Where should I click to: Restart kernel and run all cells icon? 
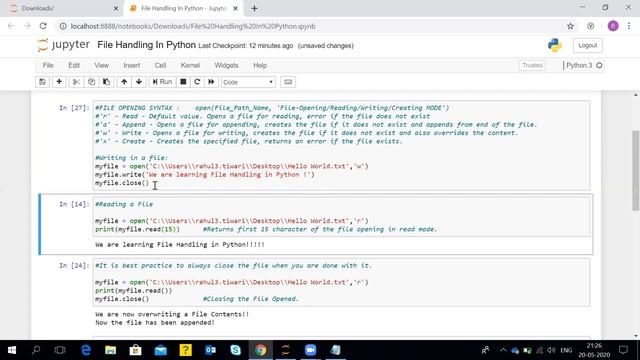(211, 82)
